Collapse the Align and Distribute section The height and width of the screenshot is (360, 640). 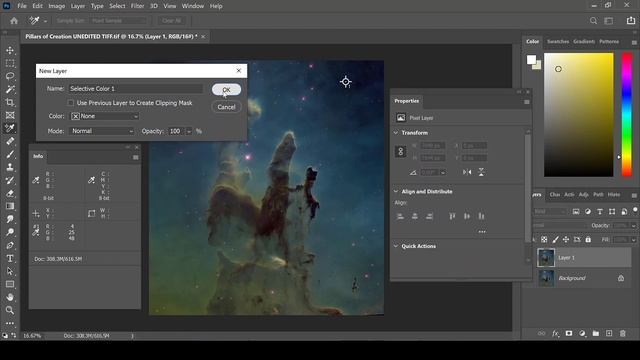[396, 191]
